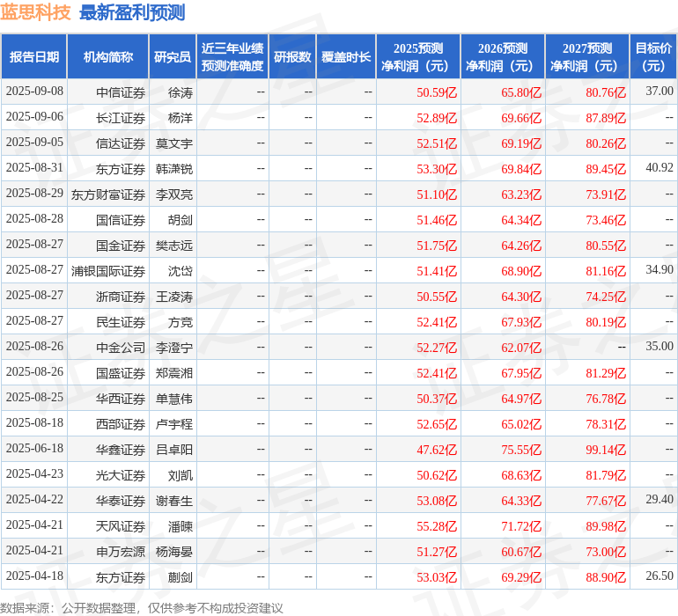Click the 最新盈利预测 heading text

point(132,12)
